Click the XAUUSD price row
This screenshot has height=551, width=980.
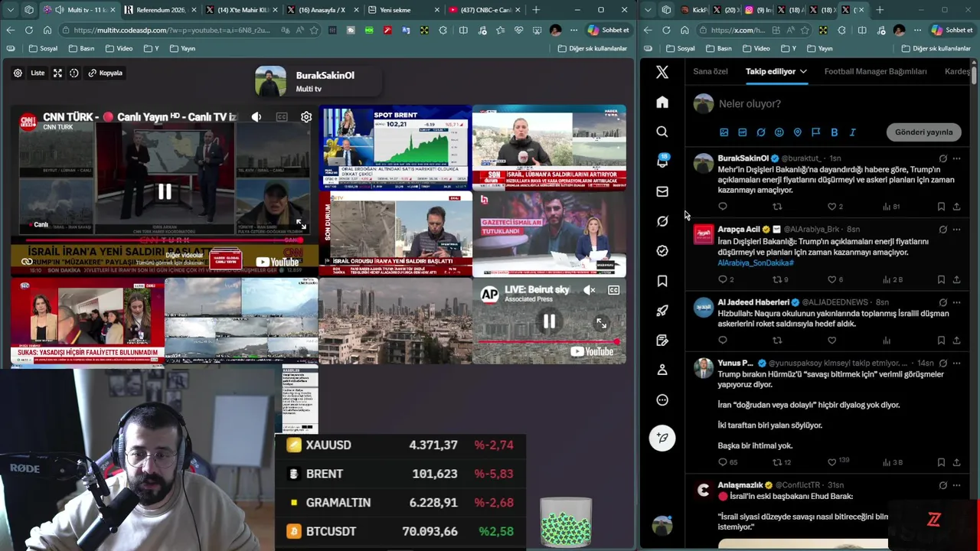400,445
